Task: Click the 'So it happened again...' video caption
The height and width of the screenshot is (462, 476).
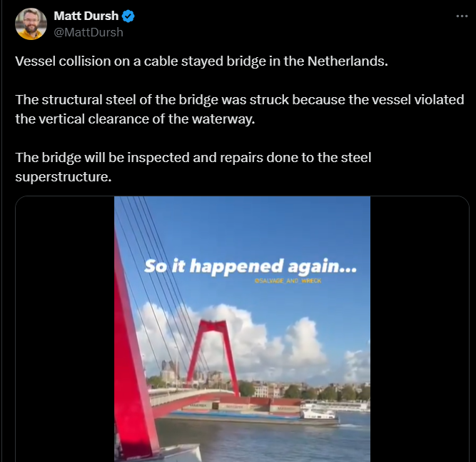Action: tap(250, 266)
